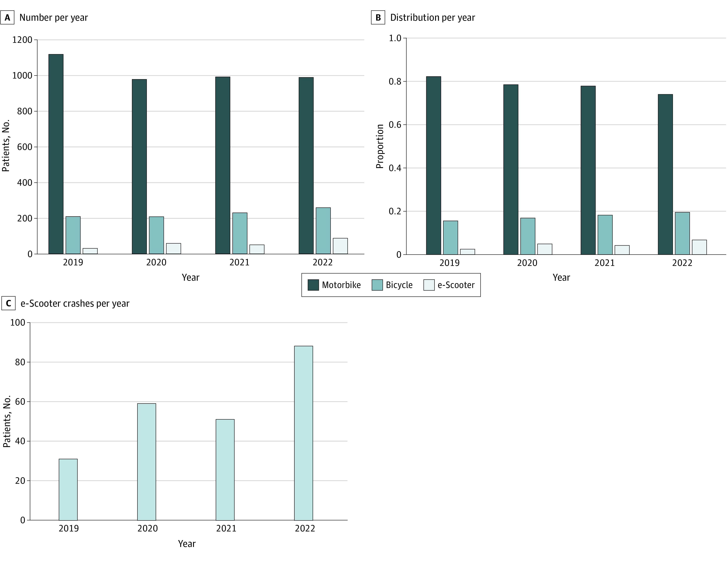728x561 pixels.
Task: Click the '1000' y-axis tick in panel A
Action: (22, 76)
